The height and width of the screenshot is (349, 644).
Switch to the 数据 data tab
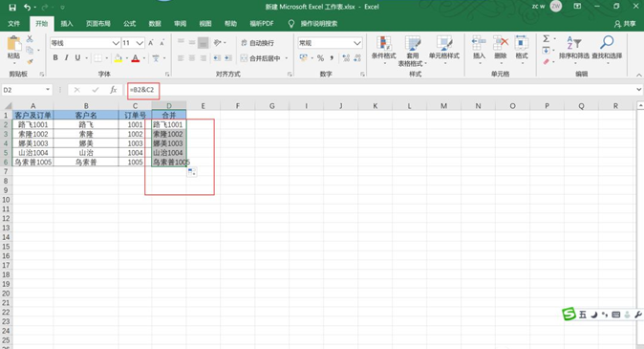(x=155, y=24)
